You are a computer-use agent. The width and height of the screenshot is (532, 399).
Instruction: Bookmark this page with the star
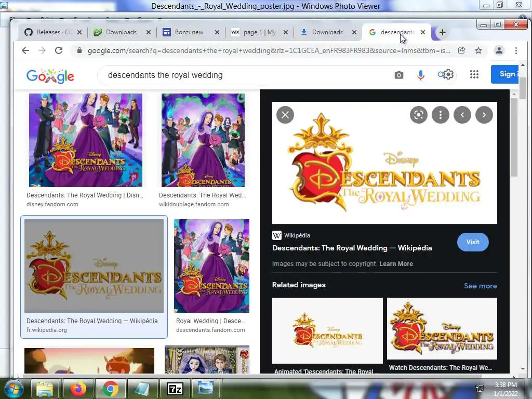click(478, 50)
